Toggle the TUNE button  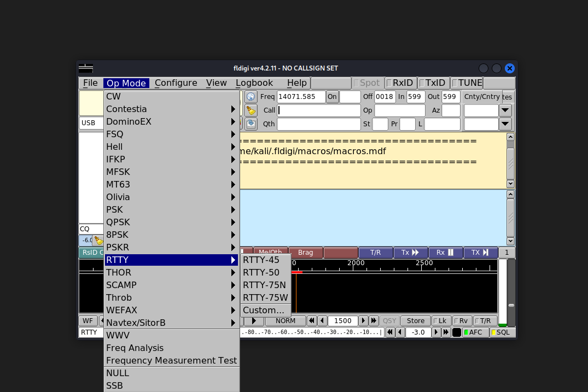point(467,83)
